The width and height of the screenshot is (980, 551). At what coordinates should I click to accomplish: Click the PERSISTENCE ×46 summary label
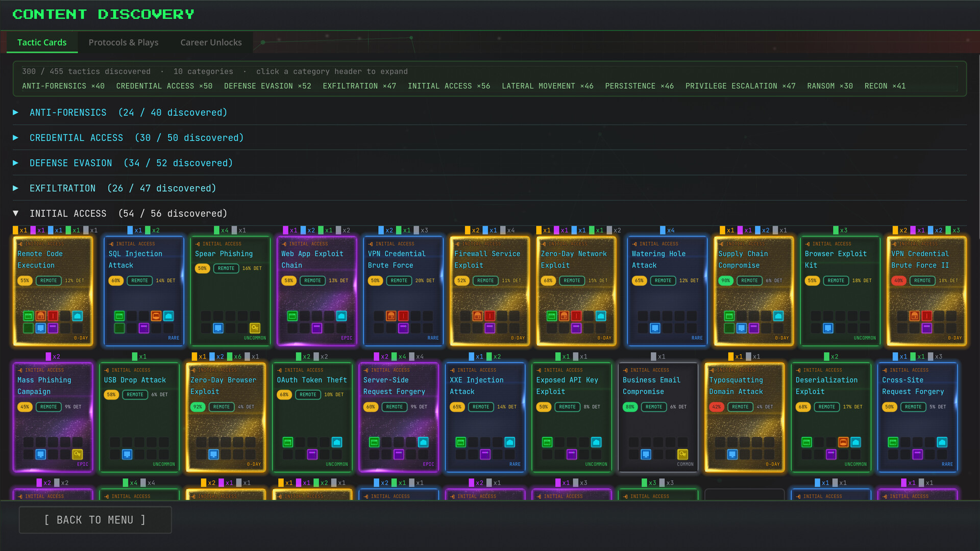click(639, 86)
